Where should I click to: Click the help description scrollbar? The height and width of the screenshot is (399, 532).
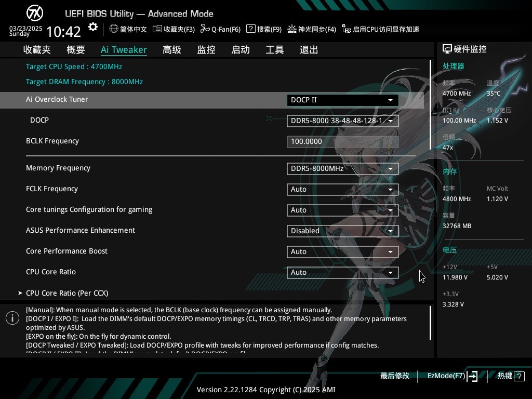(430, 323)
